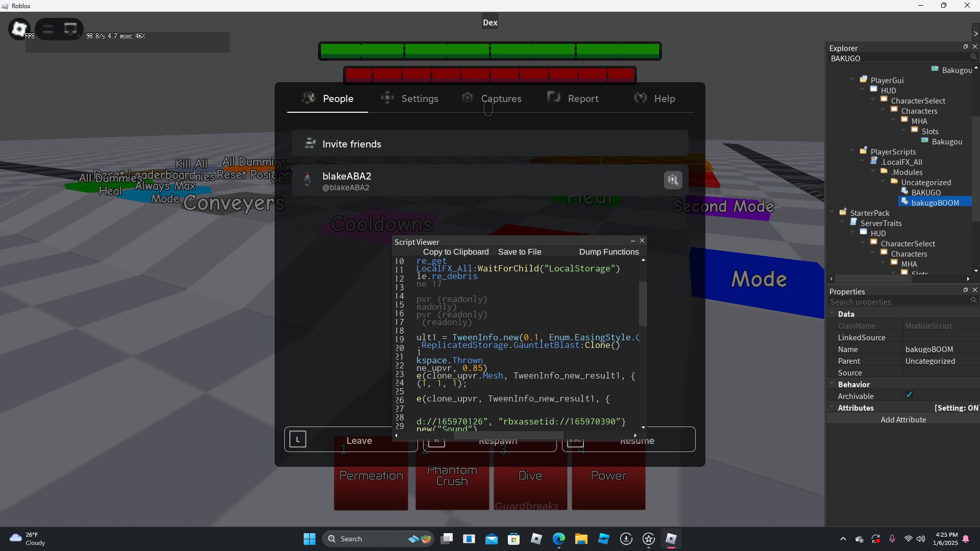Inspect player blakeABA2 with magnifier icon
Viewport: 980px width, 551px height.
point(673,180)
